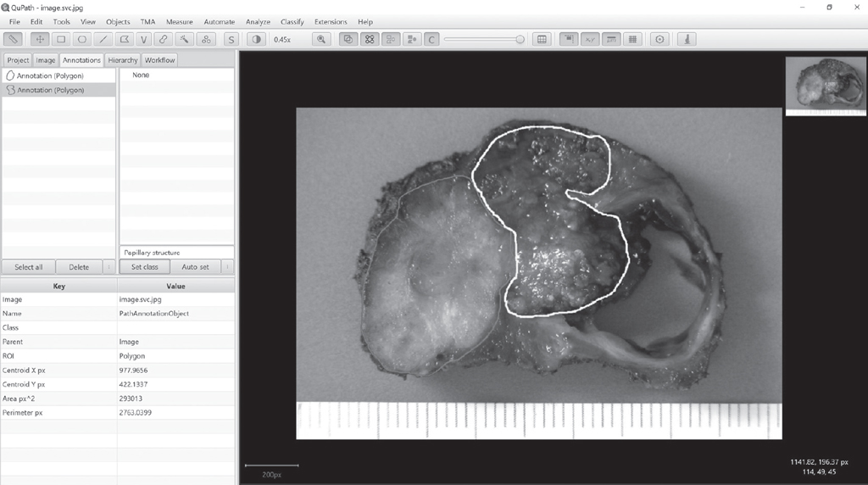Toggle the grid overlay display
Viewport: 868px width, 485px height.
[x=632, y=39]
